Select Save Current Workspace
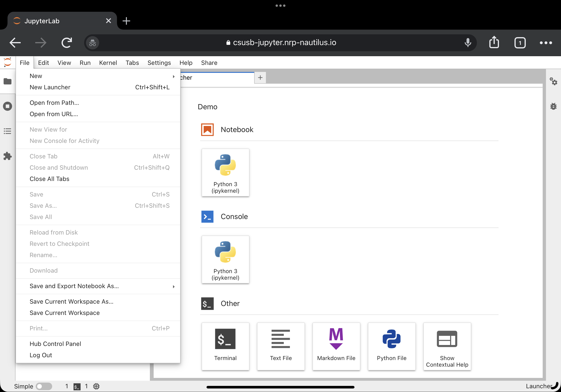561x392 pixels. (98, 313)
